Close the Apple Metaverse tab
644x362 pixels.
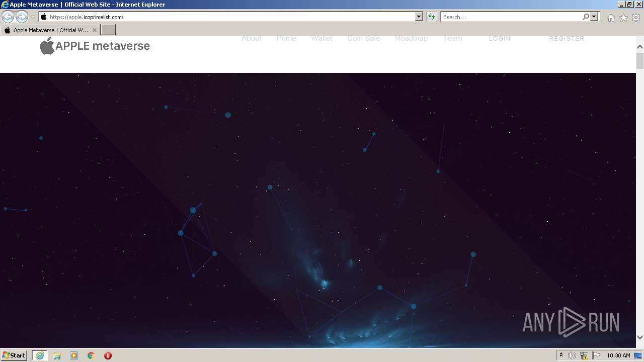click(95, 30)
